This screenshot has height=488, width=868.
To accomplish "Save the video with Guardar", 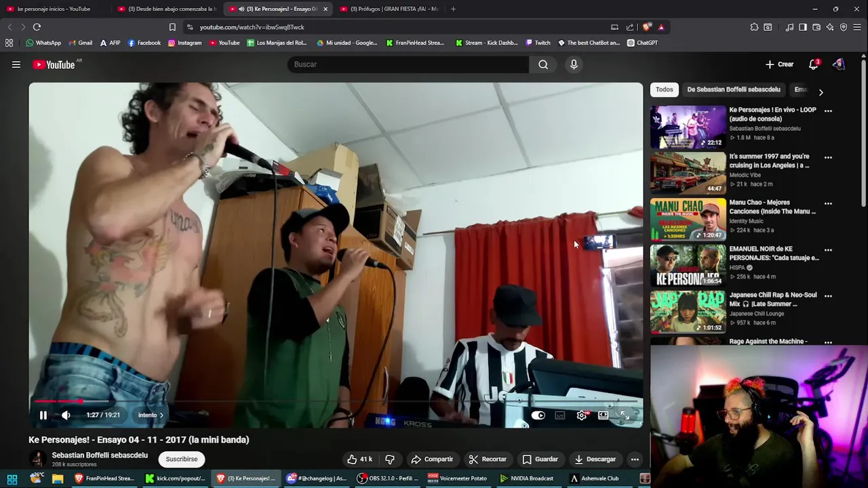I will tap(540, 460).
